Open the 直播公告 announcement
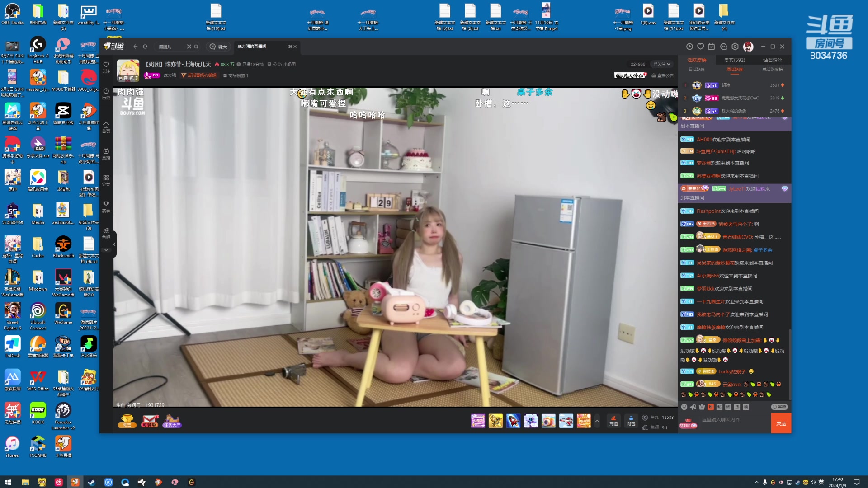This screenshot has height=488, width=868. point(662,75)
